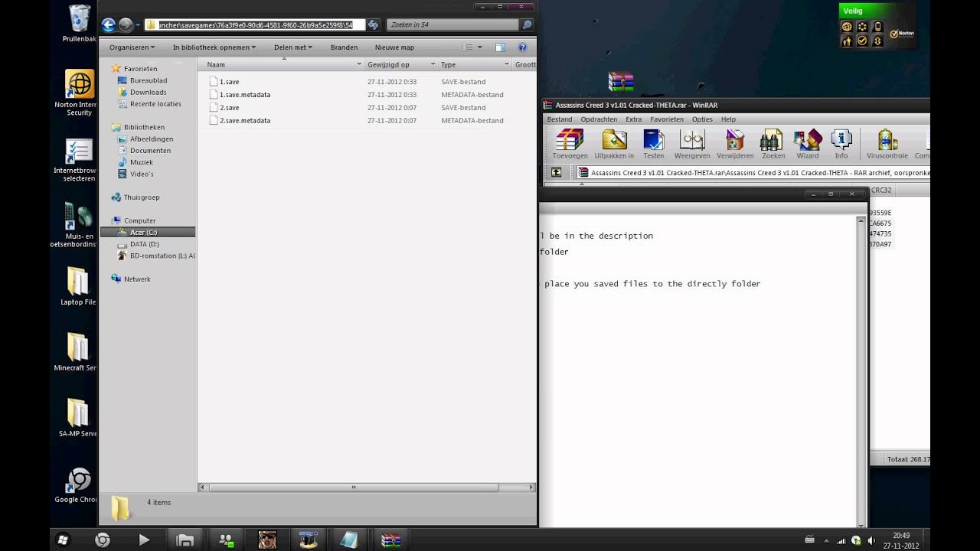Open In bibliotheek opnemen dropdown
The width and height of the screenshot is (980, 551).
point(214,47)
